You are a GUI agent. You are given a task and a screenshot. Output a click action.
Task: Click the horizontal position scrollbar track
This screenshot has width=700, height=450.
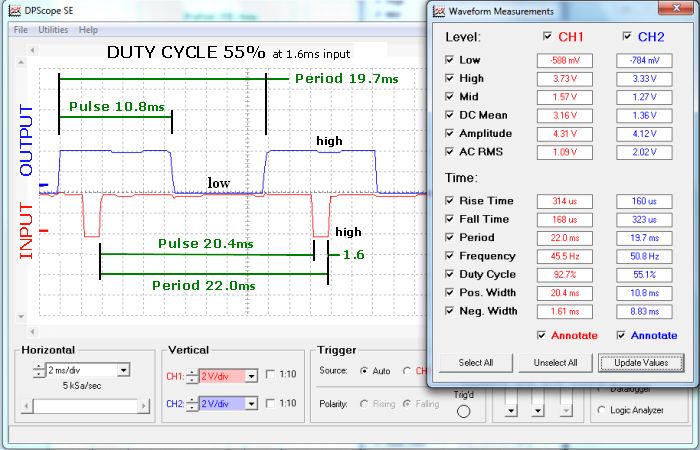click(x=85, y=406)
